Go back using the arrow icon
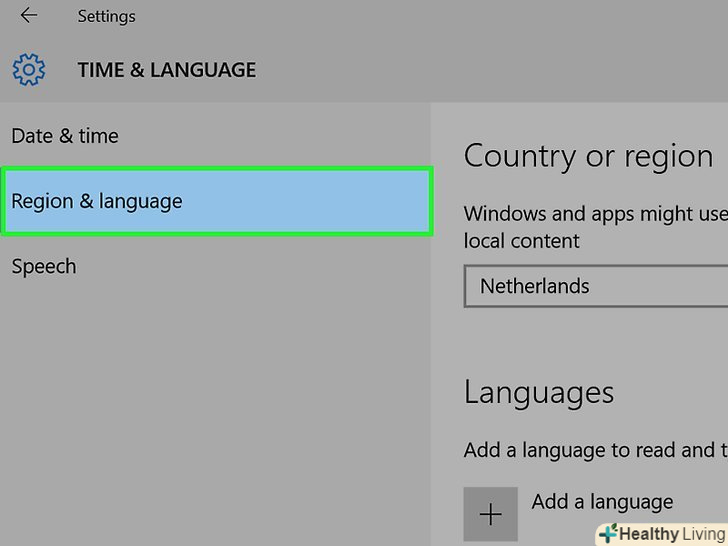728x546 pixels. click(x=29, y=15)
